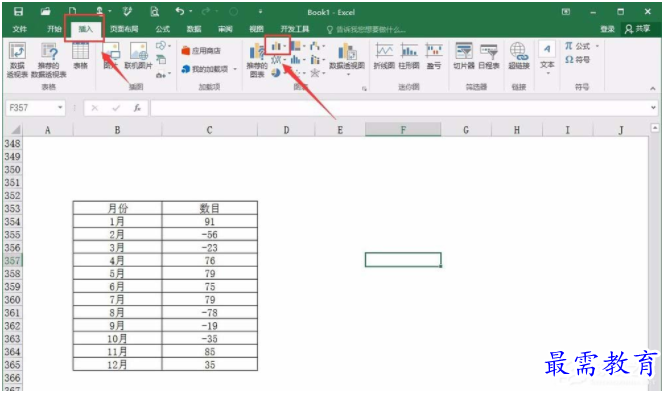Click the Select All corner triangle
This screenshot has height=395, width=666.
[15, 130]
